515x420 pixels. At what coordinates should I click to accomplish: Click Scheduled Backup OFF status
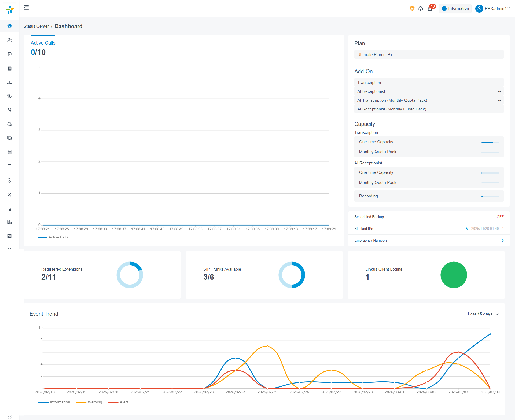click(500, 217)
